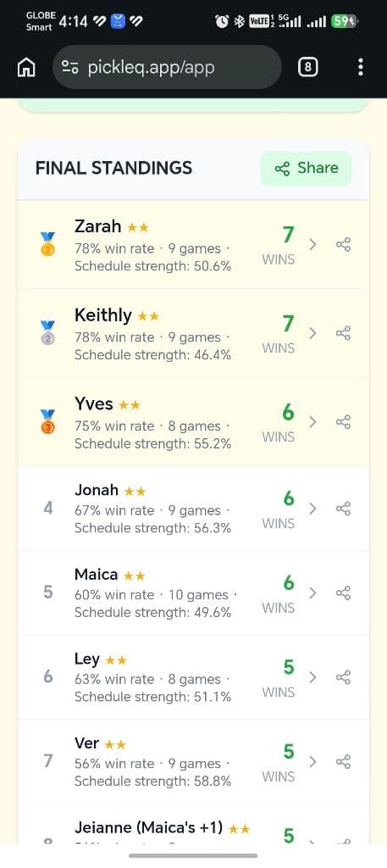The height and width of the screenshot is (868, 387).
Task: Open the browser three-dot overflow menu
Action: [361, 67]
